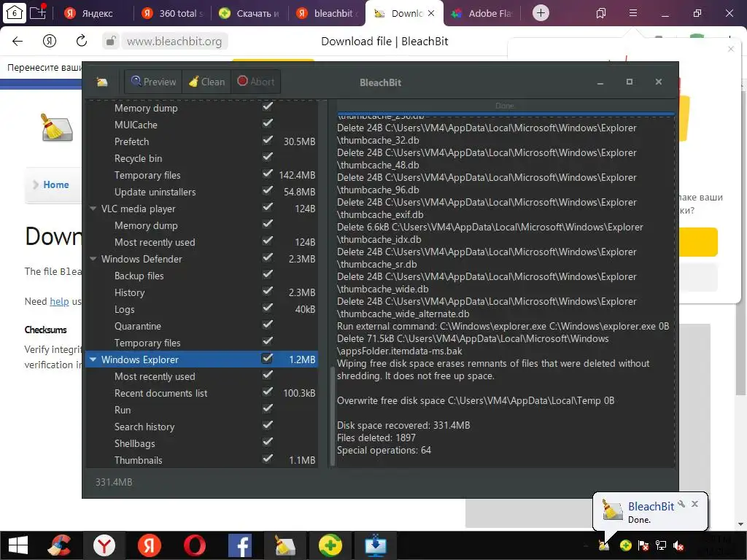
Task: Open the notification settings wrench icon
Action: (x=682, y=504)
